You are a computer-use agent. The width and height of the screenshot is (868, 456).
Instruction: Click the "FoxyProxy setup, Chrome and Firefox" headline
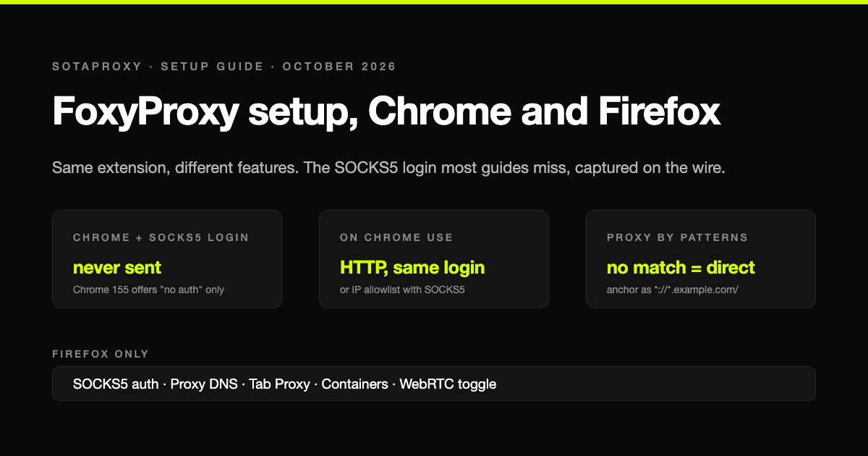pos(386,113)
